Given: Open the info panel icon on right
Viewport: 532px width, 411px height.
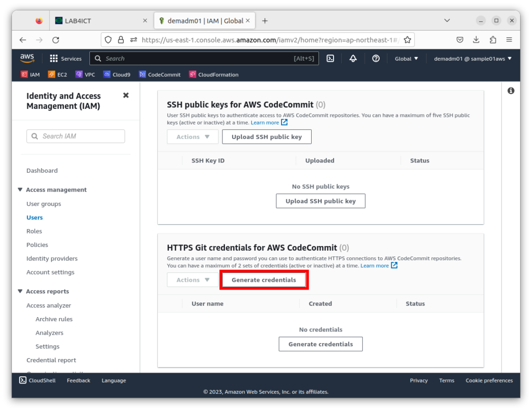Looking at the screenshot, I should [511, 91].
